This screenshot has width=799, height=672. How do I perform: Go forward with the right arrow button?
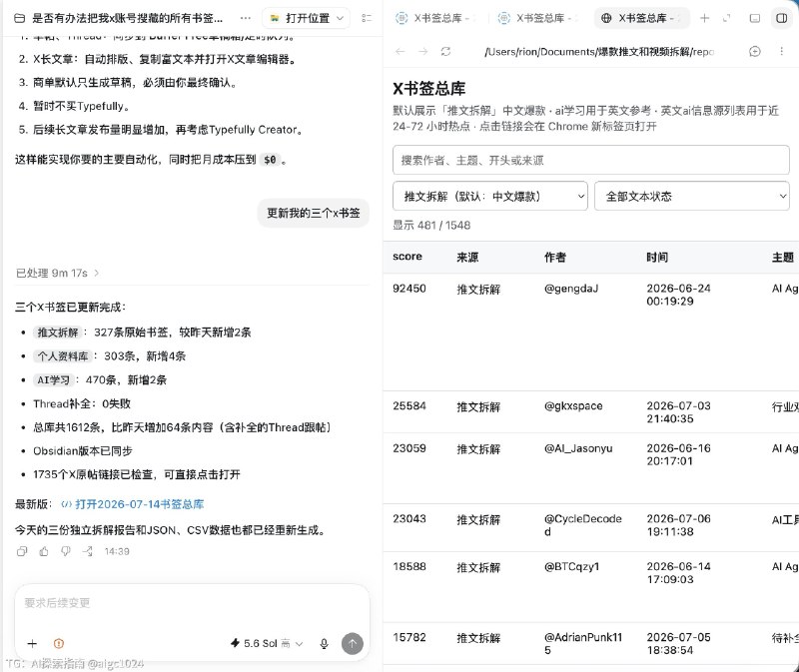coord(422,52)
